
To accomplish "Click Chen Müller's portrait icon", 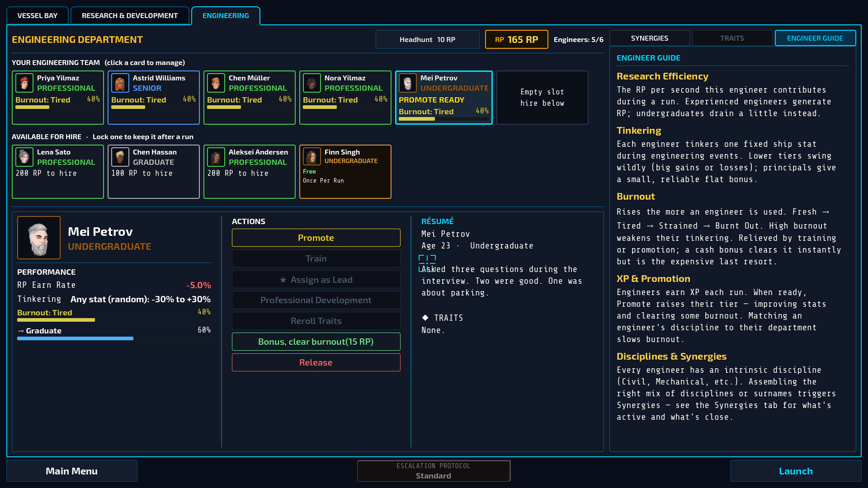I will click(x=216, y=83).
